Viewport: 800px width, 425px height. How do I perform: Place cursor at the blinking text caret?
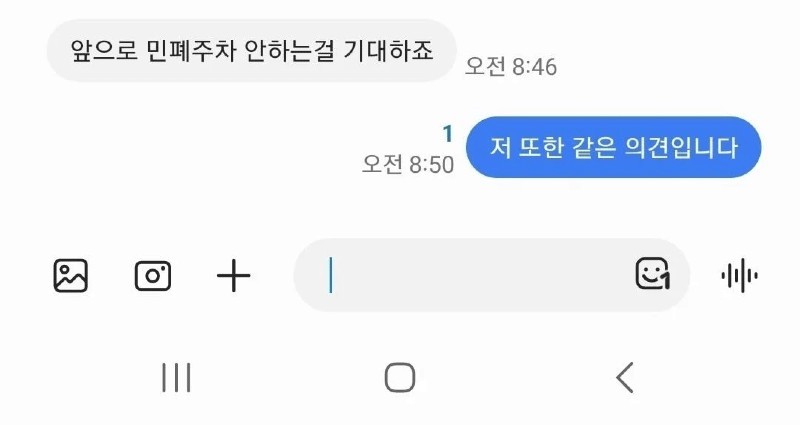coord(331,275)
